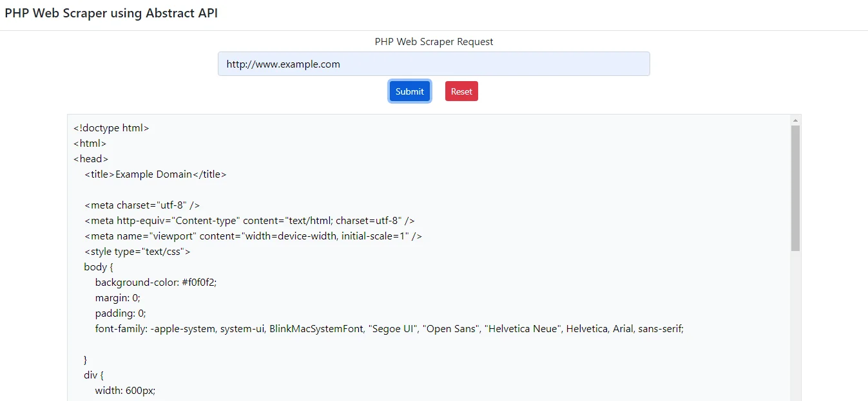Click the Content-type meta line
868x401 pixels.
(x=249, y=220)
